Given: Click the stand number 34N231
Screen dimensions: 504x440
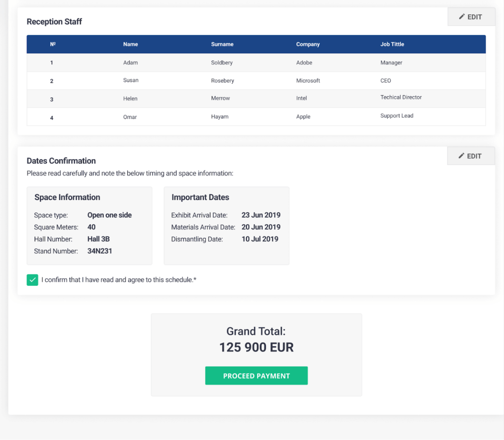Looking at the screenshot, I should (x=99, y=251).
